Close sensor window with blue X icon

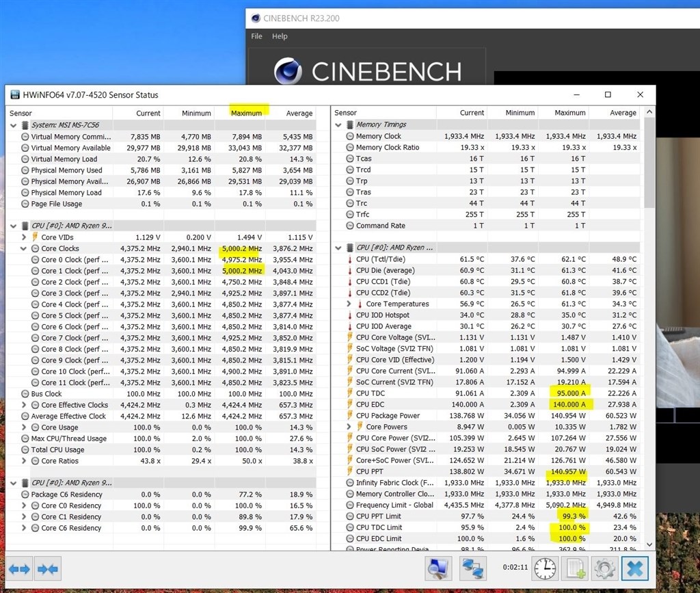635,569
